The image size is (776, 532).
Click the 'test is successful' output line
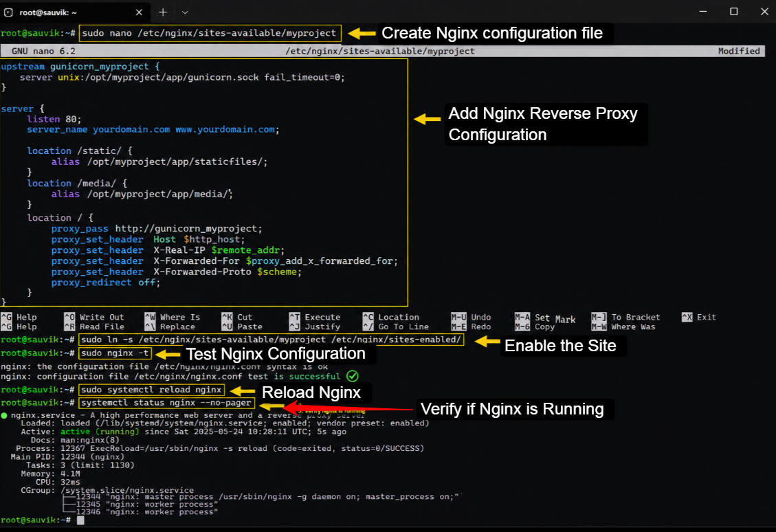click(x=170, y=377)
